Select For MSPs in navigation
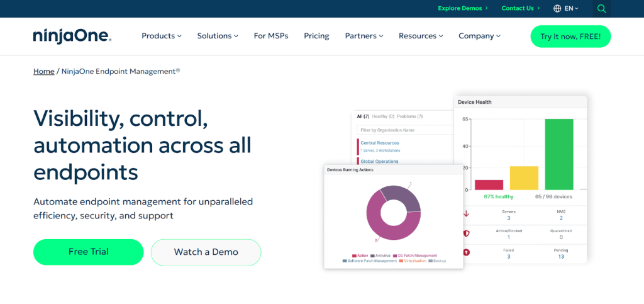This screenshot has height=304, width=644. [x=271, y=36]
